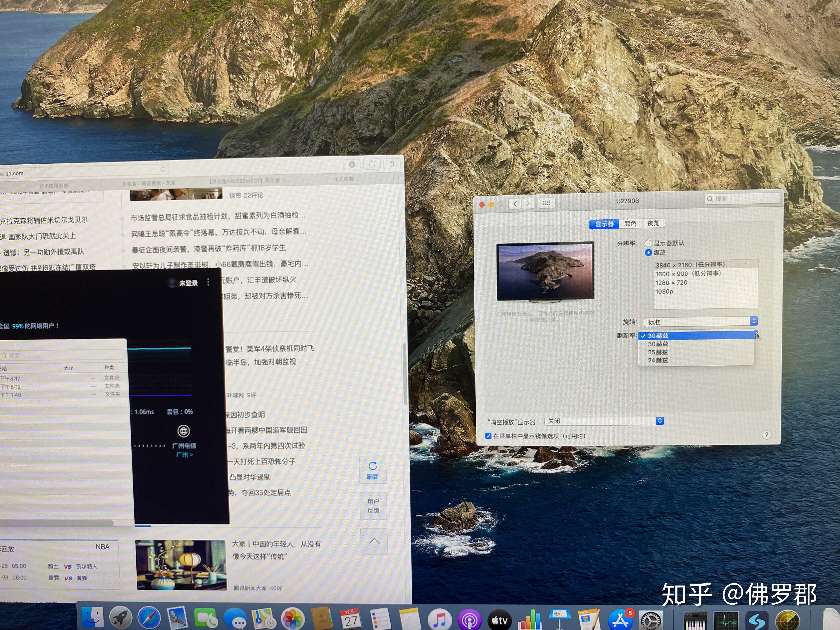Switch to 显示器 tab
Screen dimensions: 840x630
point(604,224)
